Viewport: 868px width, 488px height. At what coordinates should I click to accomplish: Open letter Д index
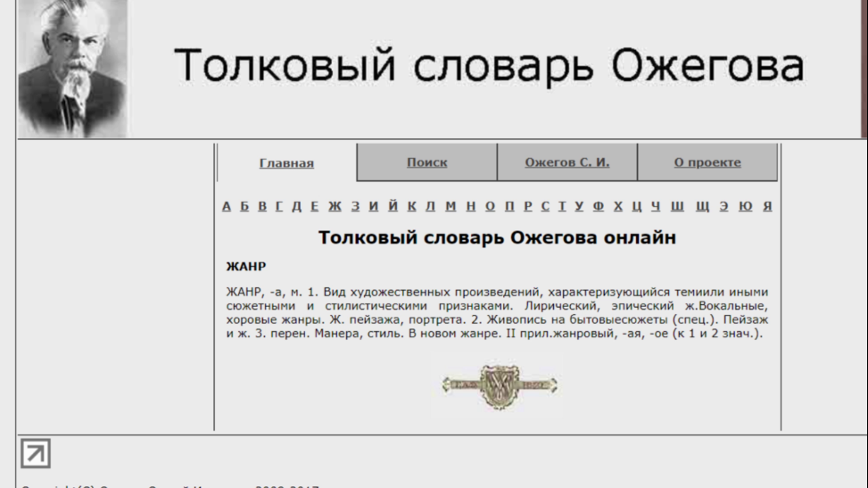click(x=297, y=206)
